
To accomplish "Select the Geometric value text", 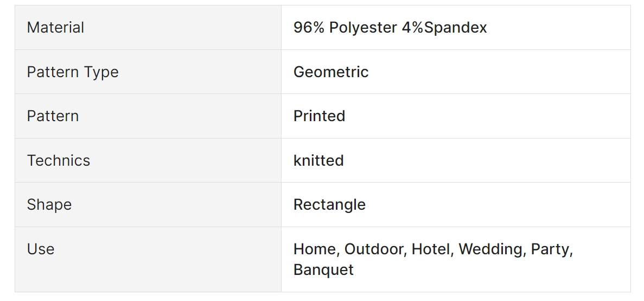I will tap(330, 72).
